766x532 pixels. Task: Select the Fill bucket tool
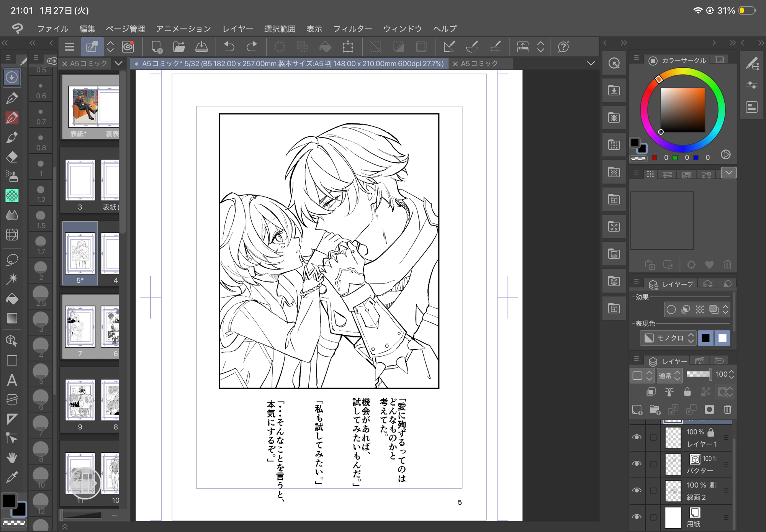12,299
